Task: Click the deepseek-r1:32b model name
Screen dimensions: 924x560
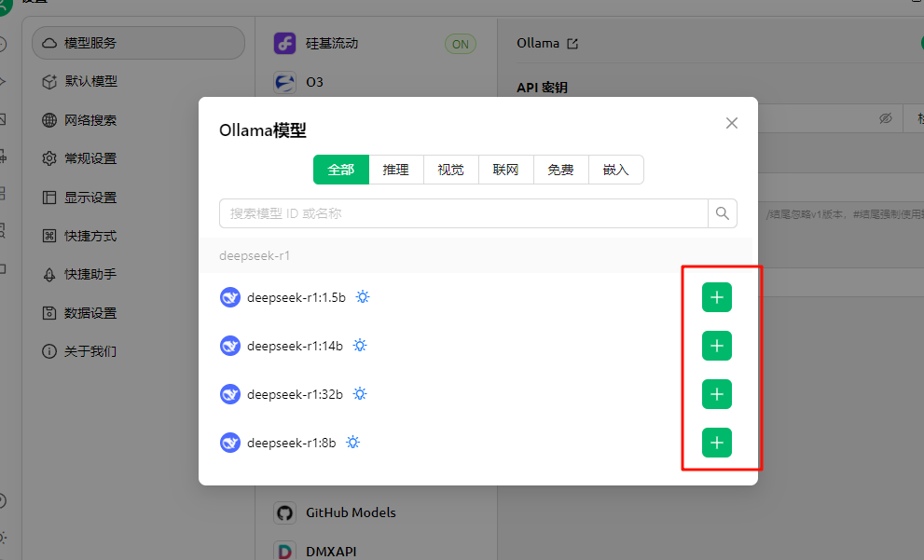Action: tap(296, 394)
